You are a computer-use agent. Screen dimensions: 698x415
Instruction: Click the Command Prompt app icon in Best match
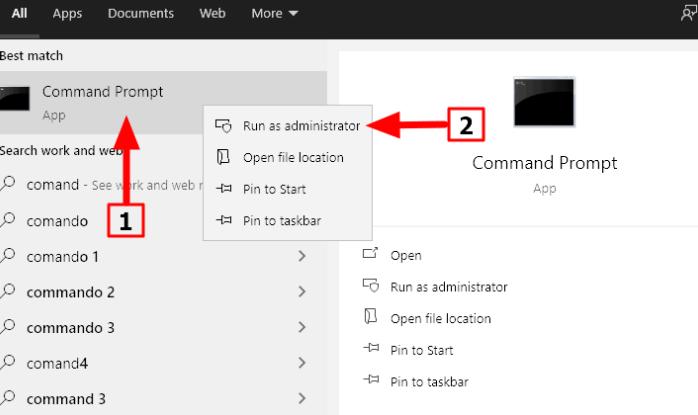click(16, 100)
